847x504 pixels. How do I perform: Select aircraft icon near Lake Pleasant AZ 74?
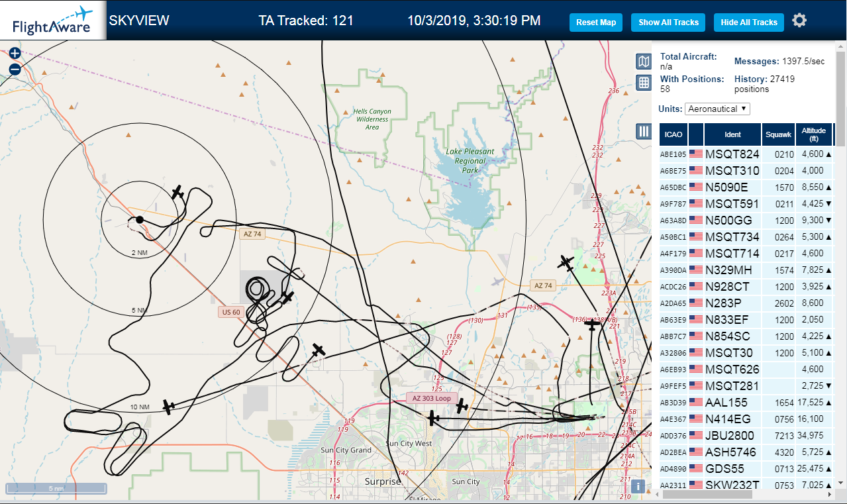[x=566, y=263]
